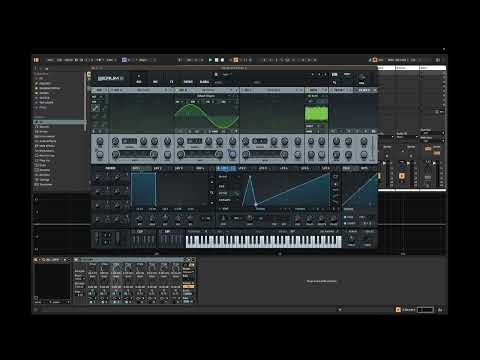Viewport: 480px width, 360px height.
Task: Switch to Serum's MIX tab
Action: tap(155, 82)
